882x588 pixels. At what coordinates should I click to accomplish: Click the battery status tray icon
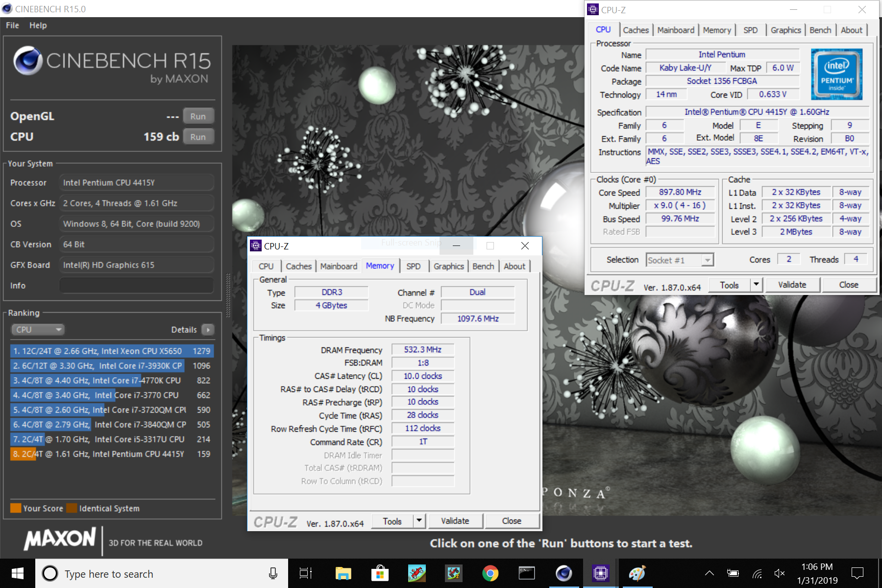pos(733,573)
